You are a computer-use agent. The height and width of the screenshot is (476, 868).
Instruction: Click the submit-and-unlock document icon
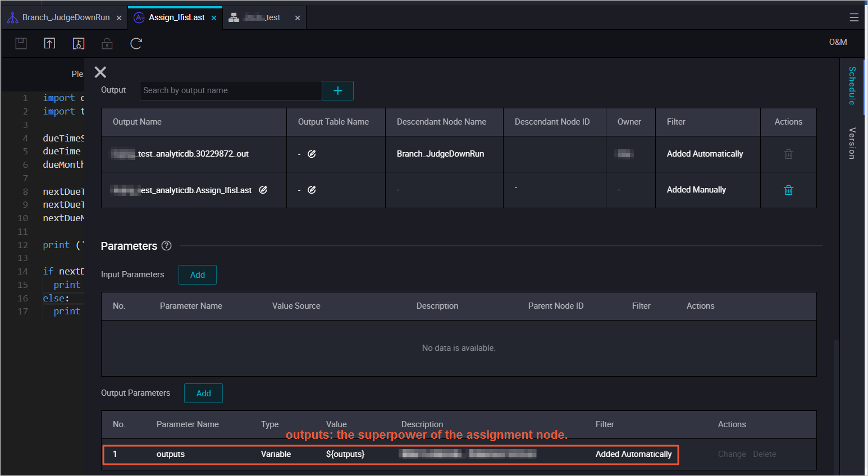coord(79,43)
